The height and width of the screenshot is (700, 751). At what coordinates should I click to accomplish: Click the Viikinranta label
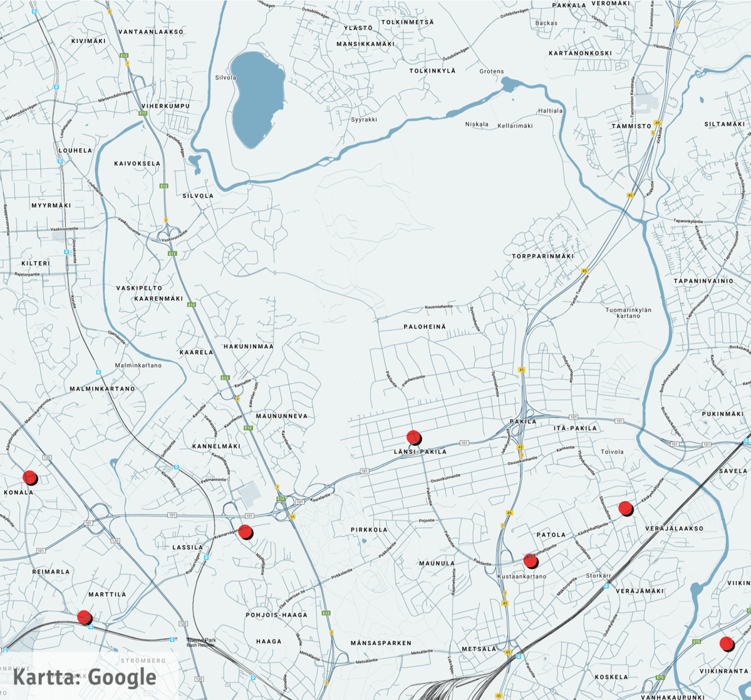click(723, 671)
